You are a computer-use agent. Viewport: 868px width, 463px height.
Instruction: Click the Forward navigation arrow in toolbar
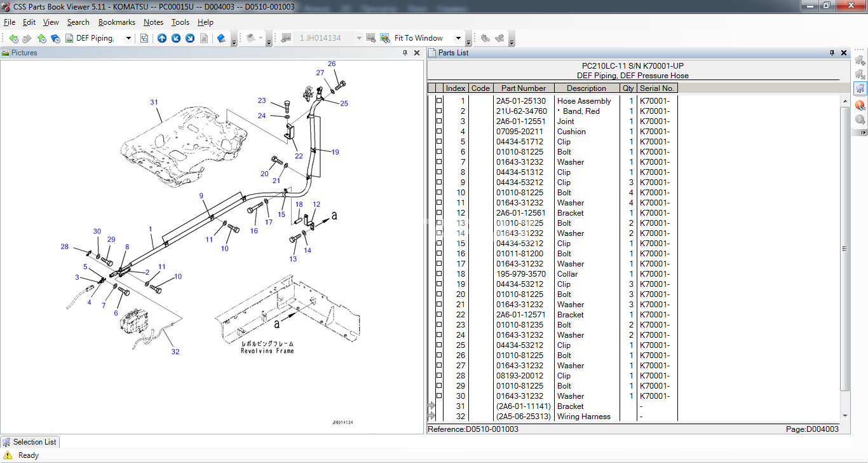(x=27, y=38)
